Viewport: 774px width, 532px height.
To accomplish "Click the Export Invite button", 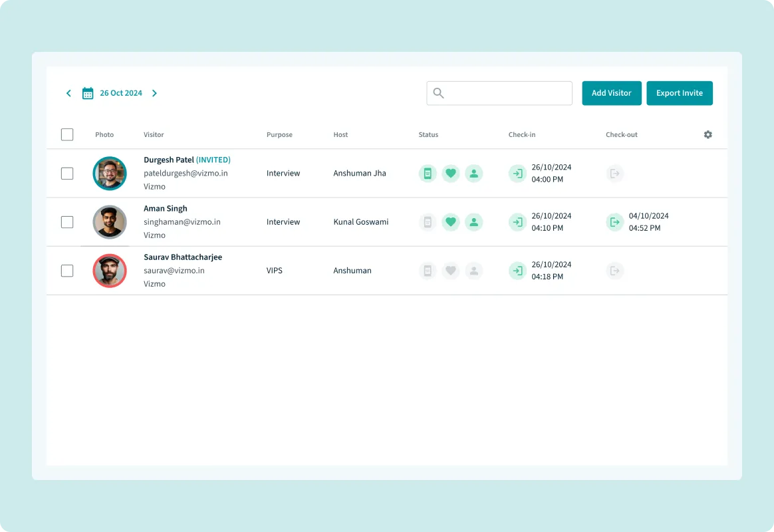I will [x=679, y=93].
